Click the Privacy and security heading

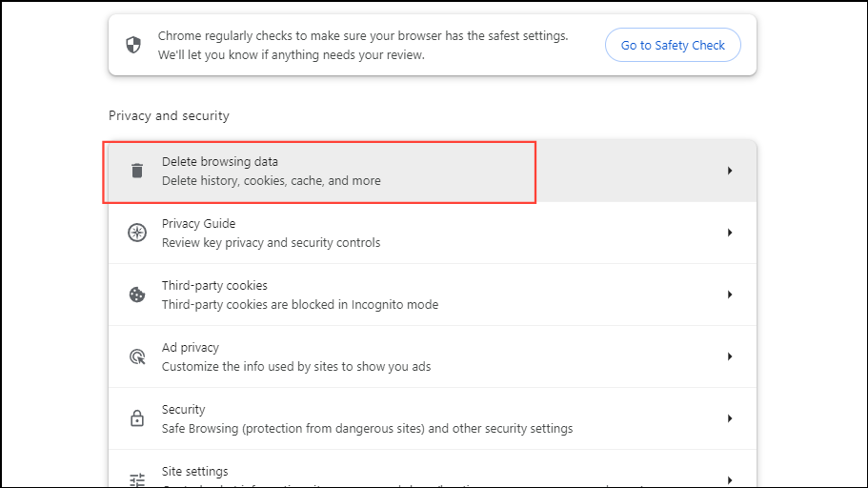pyautogui.click(x=169, y=115)
